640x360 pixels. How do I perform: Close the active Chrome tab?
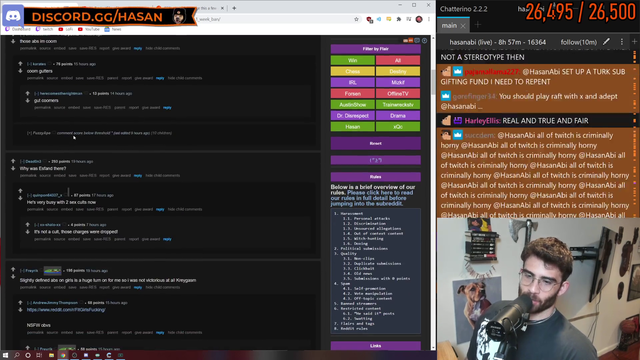(x=222, y=8)
